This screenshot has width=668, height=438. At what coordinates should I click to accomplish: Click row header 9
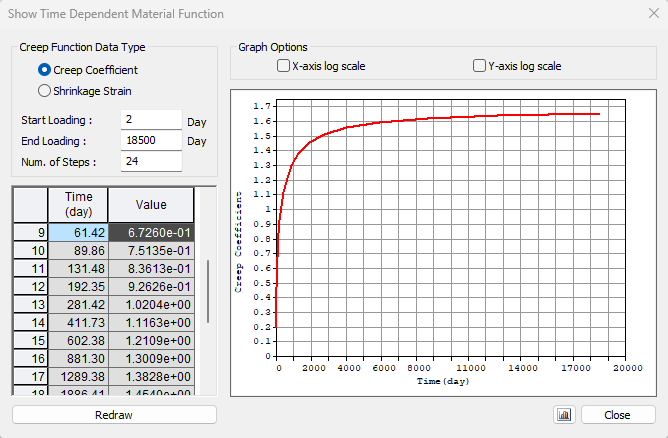(31, 233)
